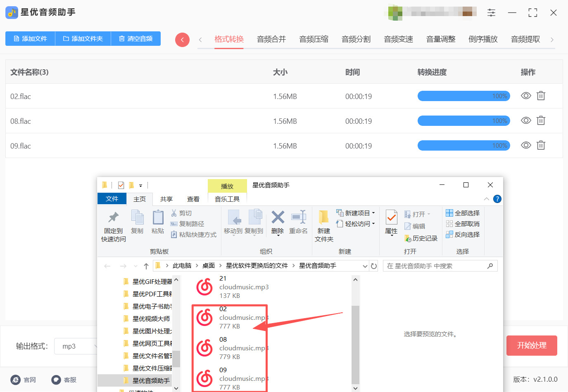568x392 pixels.
Task: Click the red circular back arrow button
Action: [182, 40]
